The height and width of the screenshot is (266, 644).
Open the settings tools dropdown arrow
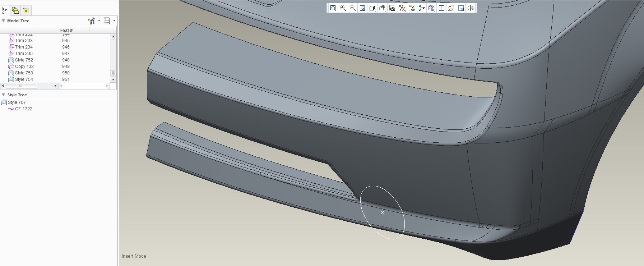tap(99, 20)
